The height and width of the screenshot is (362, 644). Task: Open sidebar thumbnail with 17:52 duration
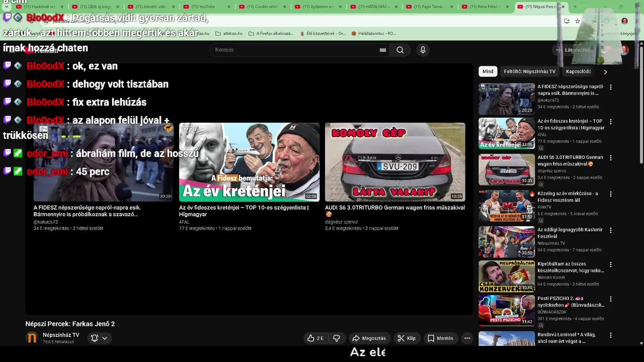507,206
